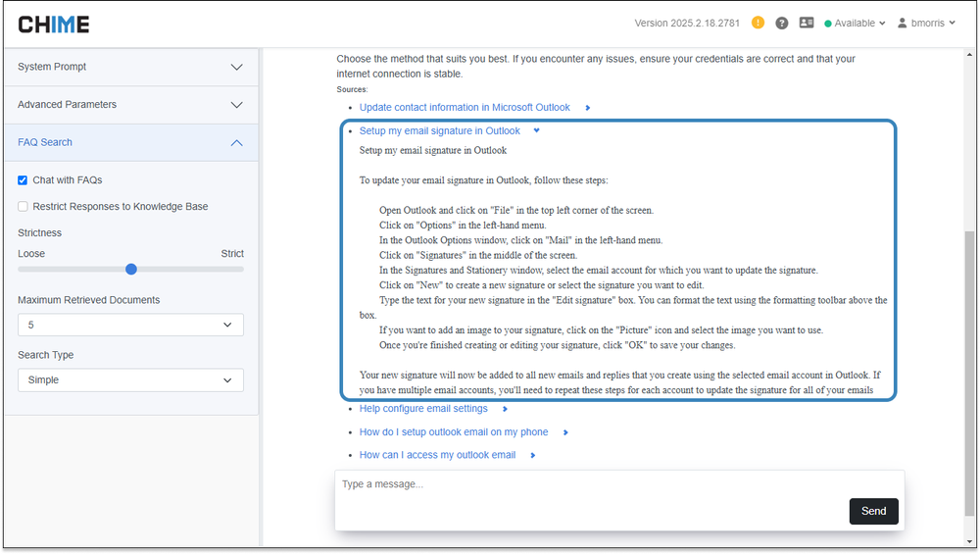Screen dimensions: 980x554
Task: Open the contact card icon in header
Action: coord(807,23)
